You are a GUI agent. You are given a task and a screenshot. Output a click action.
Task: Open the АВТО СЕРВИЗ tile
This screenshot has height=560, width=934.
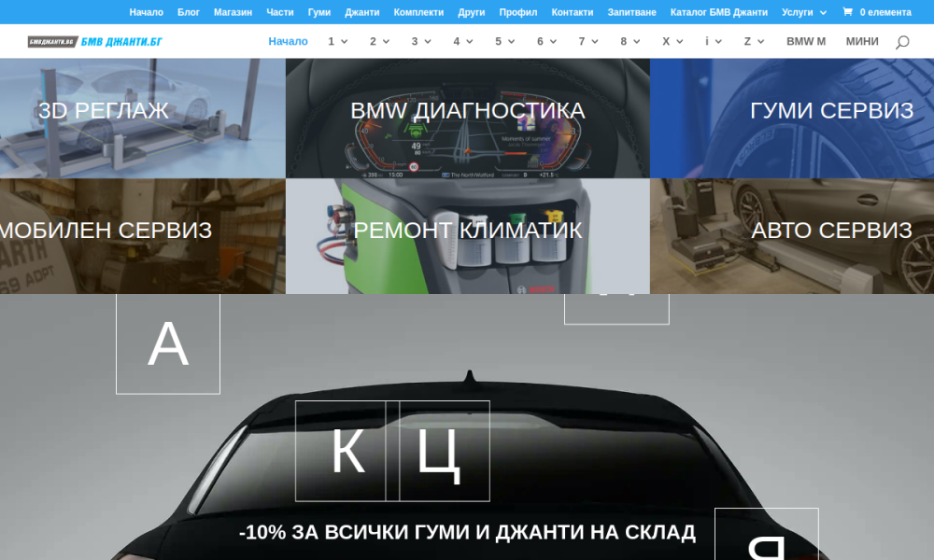(792, 236)
